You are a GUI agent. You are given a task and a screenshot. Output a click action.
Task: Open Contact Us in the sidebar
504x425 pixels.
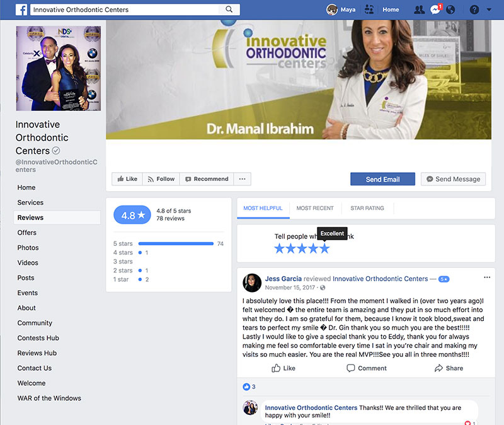point(35,368)
